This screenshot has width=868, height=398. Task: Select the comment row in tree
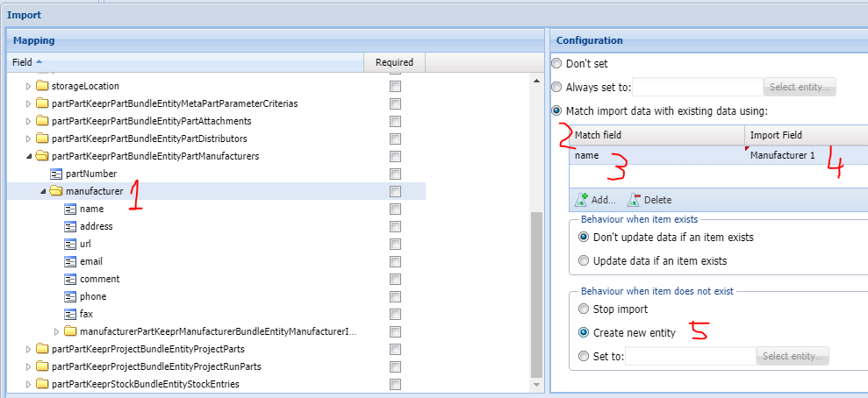[217, 279]
